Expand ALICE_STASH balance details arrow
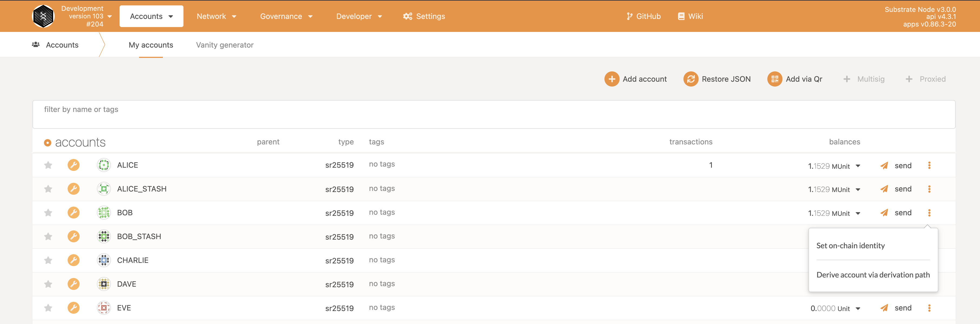 coord(858,189)
